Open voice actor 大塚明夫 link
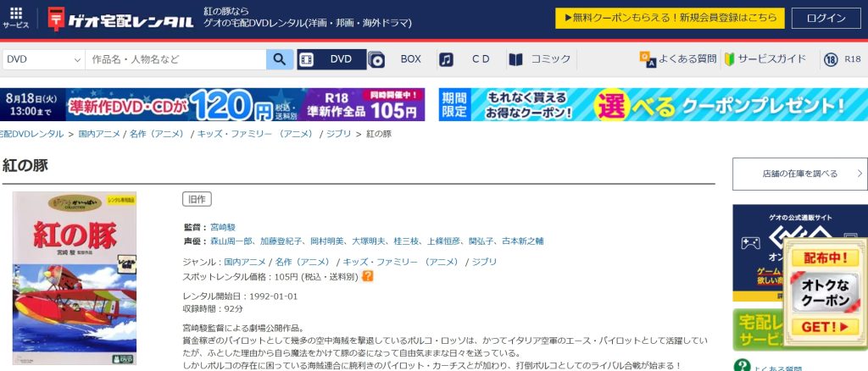Image resolution: width=868 pixels, height=371 pixels. 368,241
